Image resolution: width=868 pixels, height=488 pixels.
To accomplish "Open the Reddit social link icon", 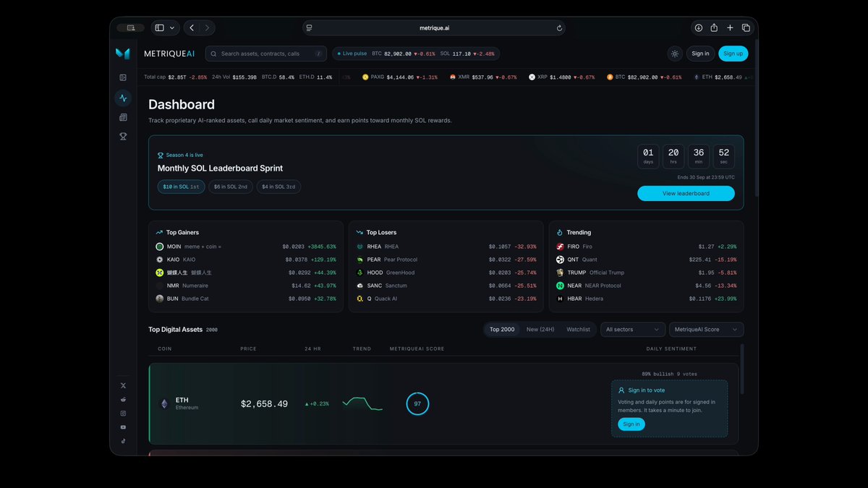I will pyautogui.click(x=123, y=400).
